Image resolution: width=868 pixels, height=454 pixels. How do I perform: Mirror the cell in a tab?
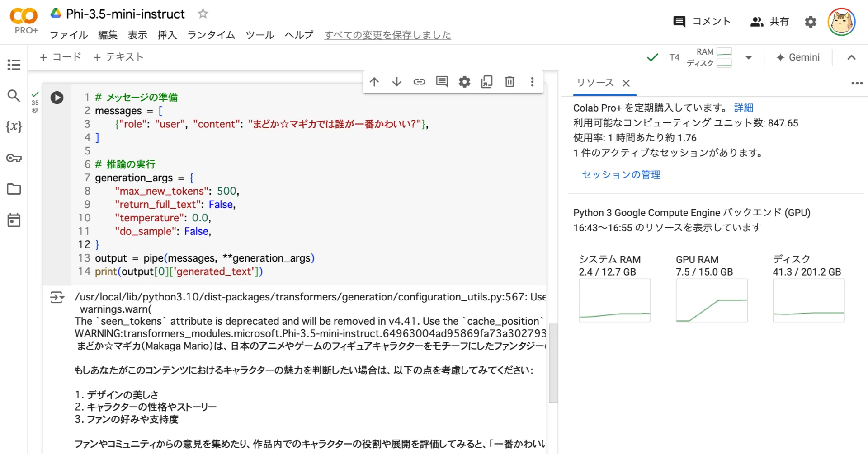[x=487, y=82]
